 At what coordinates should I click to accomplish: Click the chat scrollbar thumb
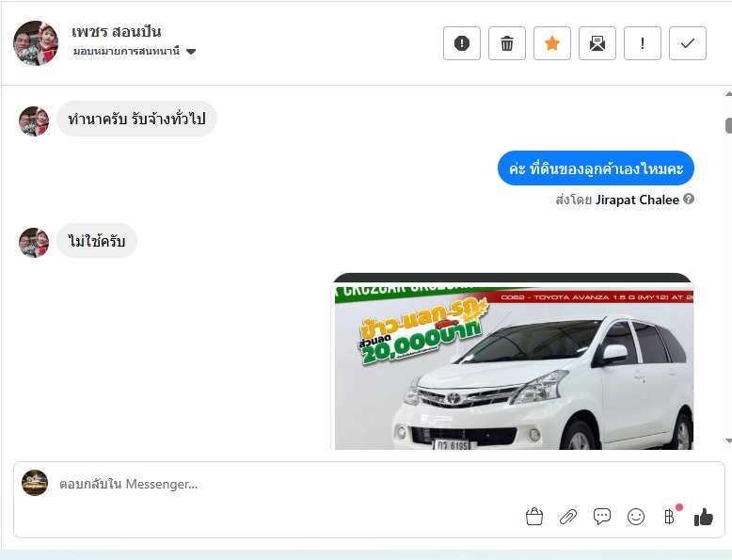[728, 125]
